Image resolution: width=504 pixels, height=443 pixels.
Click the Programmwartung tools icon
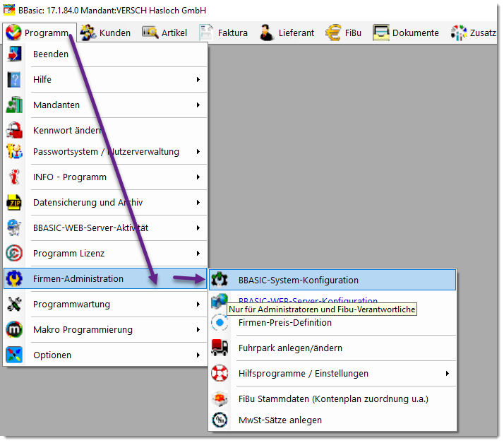tap(14, 304)
